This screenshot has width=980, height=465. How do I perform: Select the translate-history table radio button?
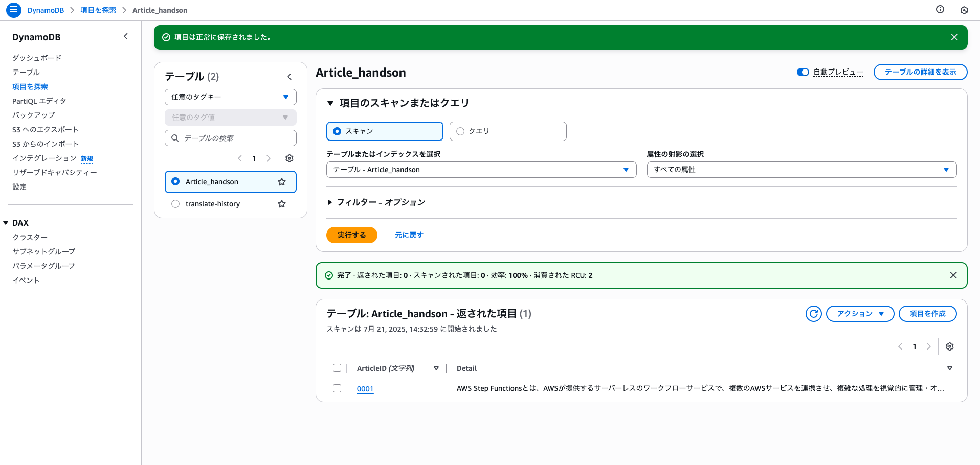175,204
